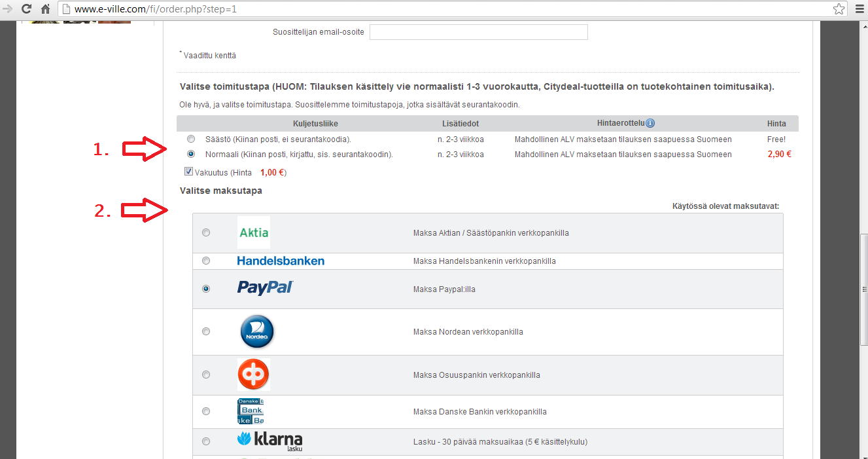Open the Chrome menu button
Screen dimensions: 868x459
(x=859, y=9)
